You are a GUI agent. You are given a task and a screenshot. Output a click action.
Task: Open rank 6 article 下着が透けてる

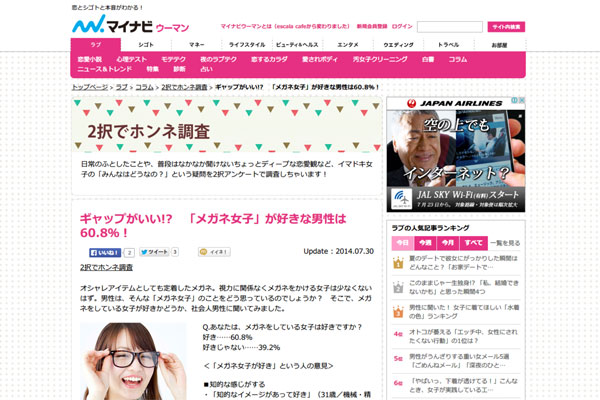[x=463, y=385]
